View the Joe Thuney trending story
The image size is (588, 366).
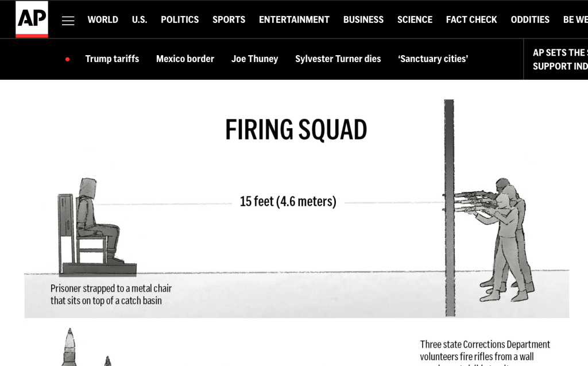click(x=254, y=59)
